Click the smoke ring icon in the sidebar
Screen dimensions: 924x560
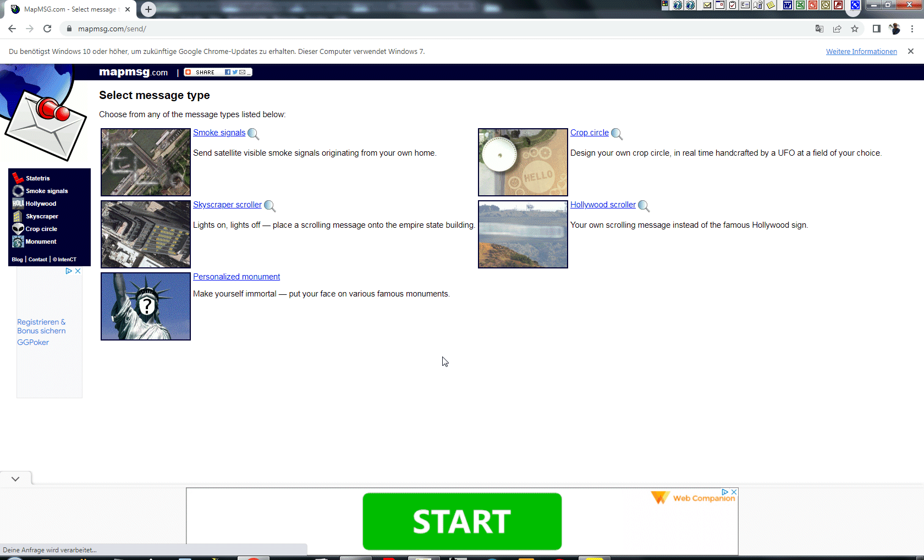click(x=18, y=191)
